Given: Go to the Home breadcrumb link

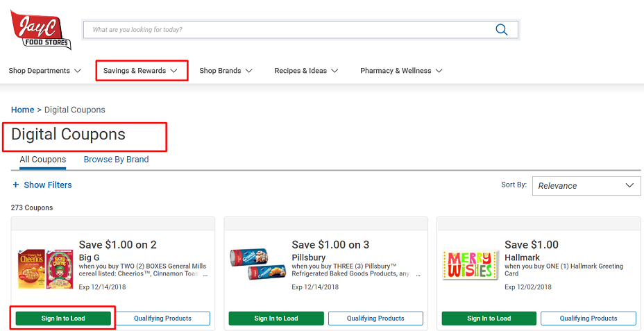Looking at the screenshot, I should point(23,110).
